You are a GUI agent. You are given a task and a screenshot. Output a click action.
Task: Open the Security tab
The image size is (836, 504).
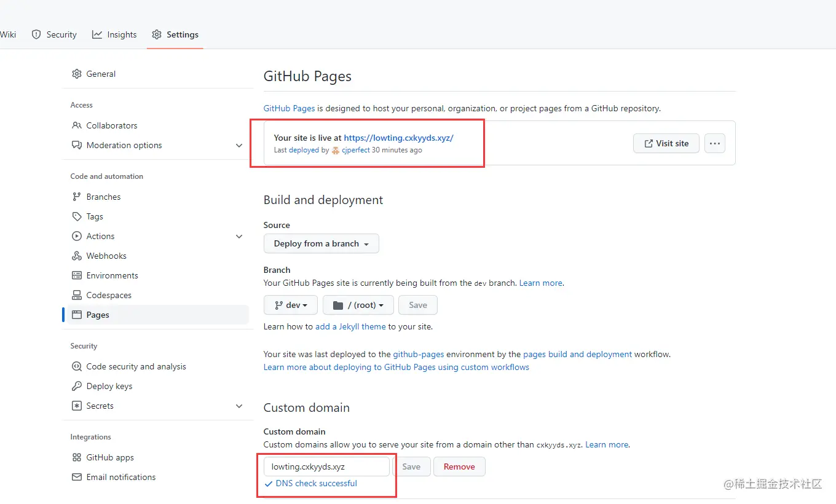coord(54,34)
